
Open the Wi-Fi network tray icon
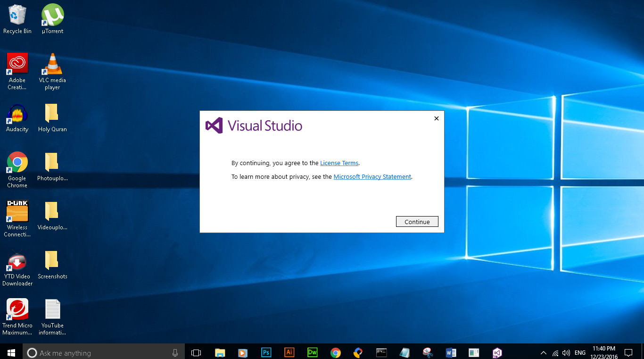click(x=555, y=353)
